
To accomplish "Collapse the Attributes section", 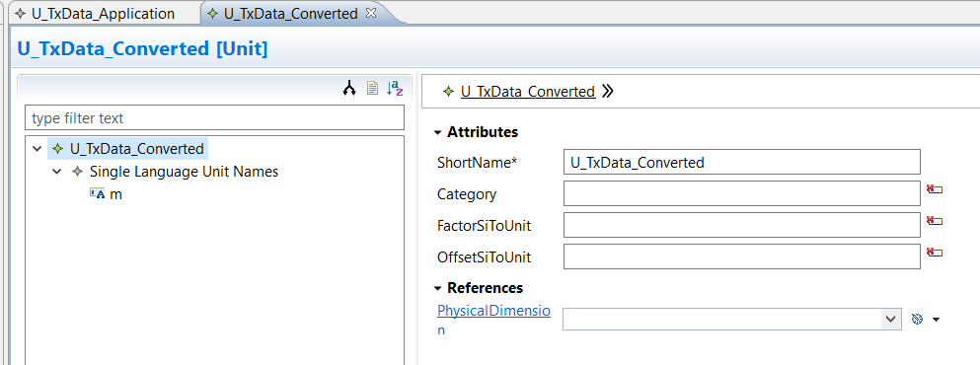I will 437,132.
